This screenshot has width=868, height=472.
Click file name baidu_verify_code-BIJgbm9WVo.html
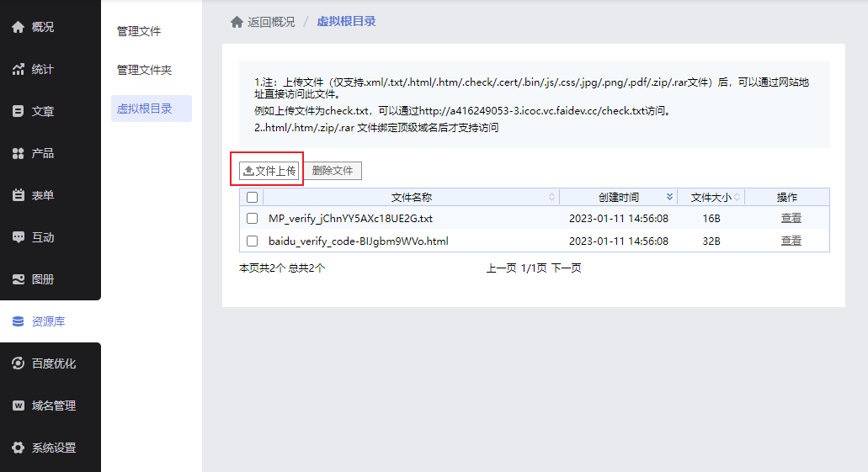(x=358, y=241)
